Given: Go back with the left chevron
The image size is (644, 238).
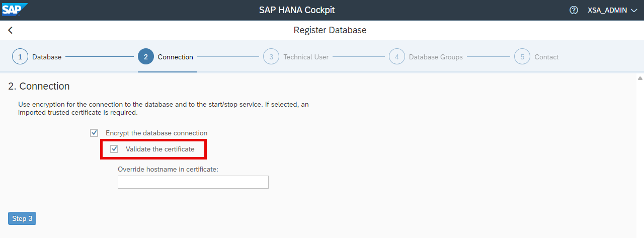Looking at the screenshot, I should (x=10, y=30).
